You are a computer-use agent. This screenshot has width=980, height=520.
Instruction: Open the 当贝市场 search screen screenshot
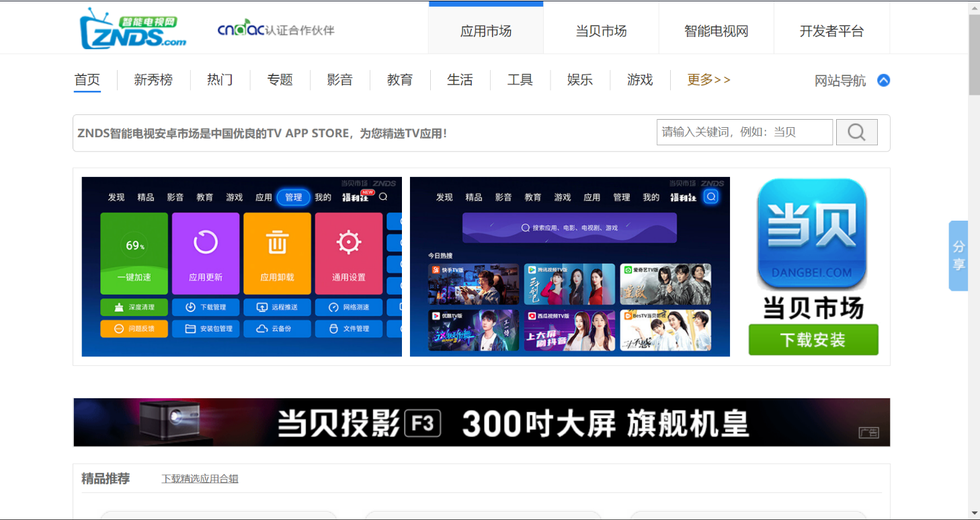pyautogui.click(x=569, y=266)
